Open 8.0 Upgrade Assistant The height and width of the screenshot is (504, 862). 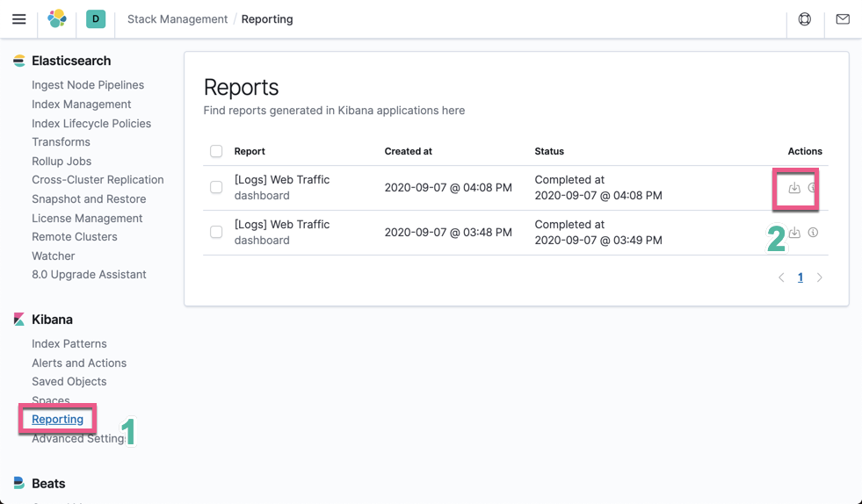coord(89,274)
